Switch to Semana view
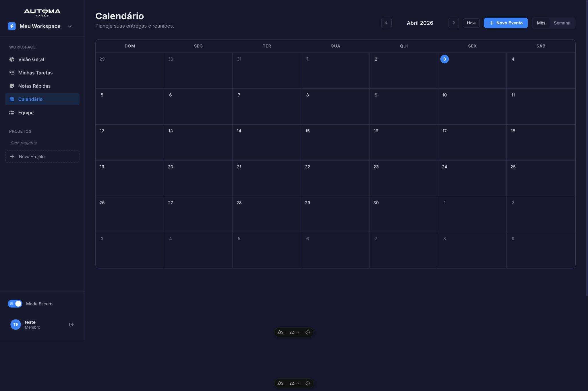588x391 pixels. (562, 23)
